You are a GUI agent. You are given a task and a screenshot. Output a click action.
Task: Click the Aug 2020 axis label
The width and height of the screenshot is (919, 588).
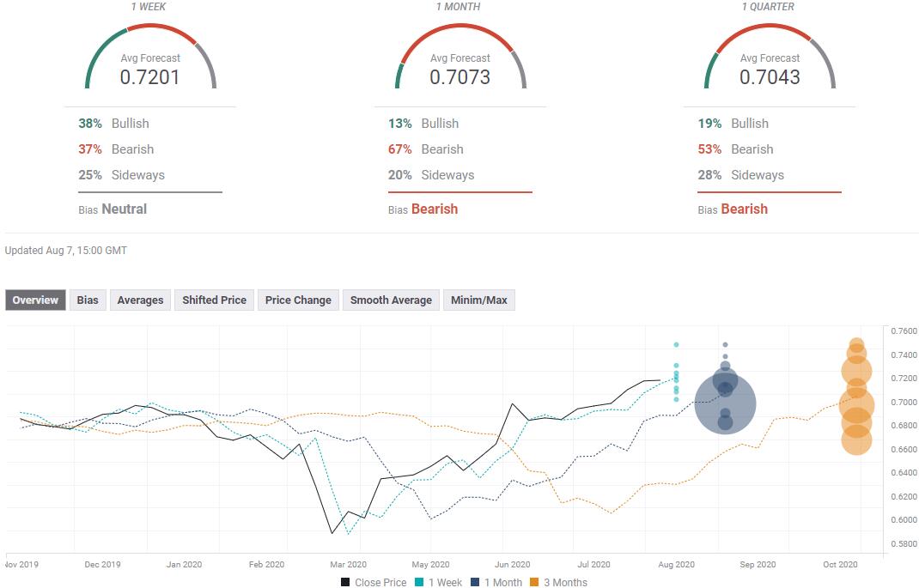[676, 565]
